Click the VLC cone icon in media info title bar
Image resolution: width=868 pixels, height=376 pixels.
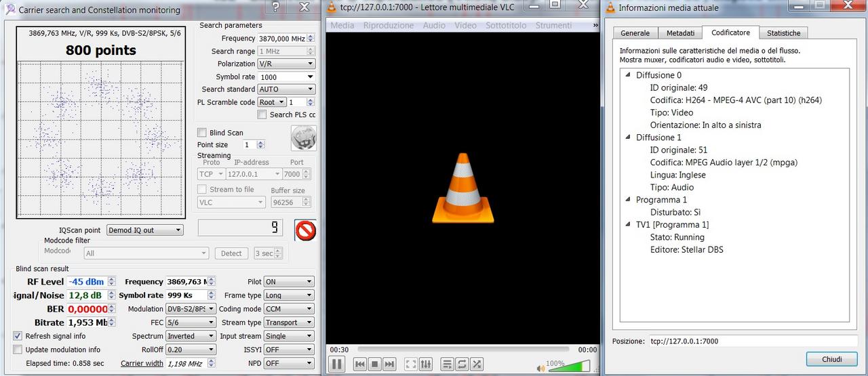point(610,7)
